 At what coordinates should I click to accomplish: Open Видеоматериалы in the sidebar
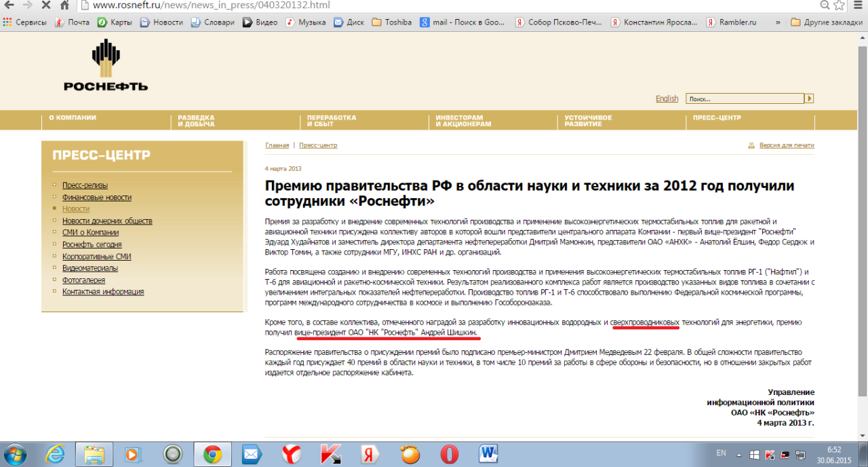(x=90, y=268)
